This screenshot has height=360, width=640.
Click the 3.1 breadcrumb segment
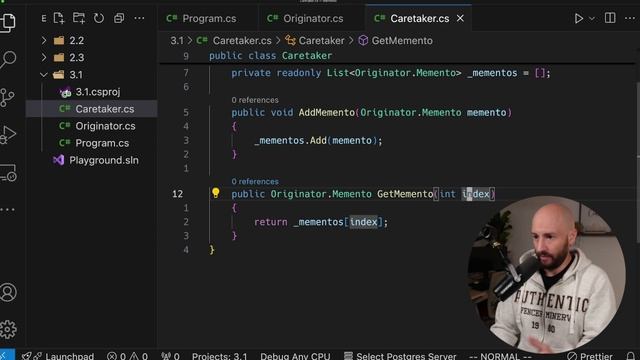(177, 41)
